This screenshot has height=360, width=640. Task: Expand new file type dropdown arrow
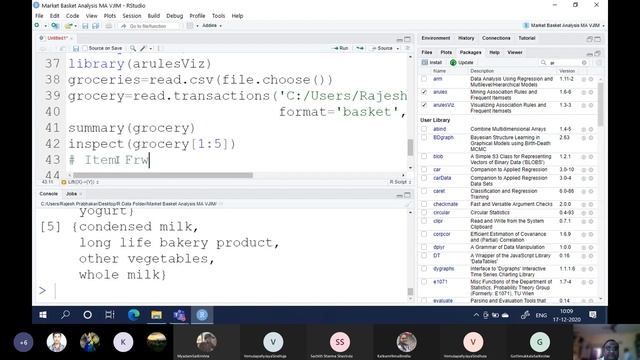[45, 26]
